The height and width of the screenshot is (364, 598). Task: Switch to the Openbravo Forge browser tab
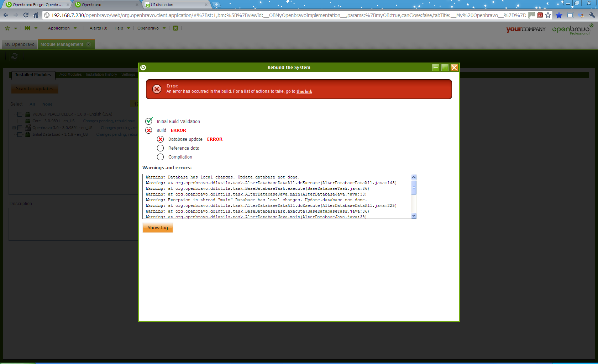[x=37, y=5]
